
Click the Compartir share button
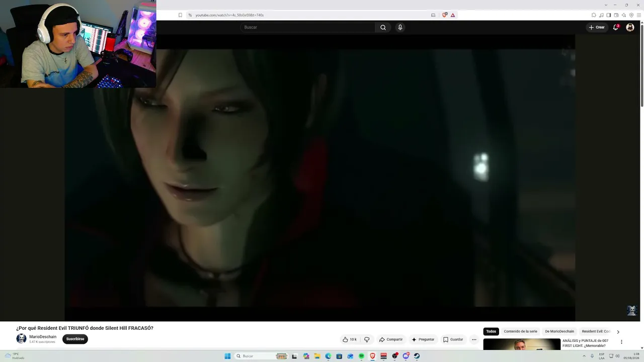[x=391, y=339]
